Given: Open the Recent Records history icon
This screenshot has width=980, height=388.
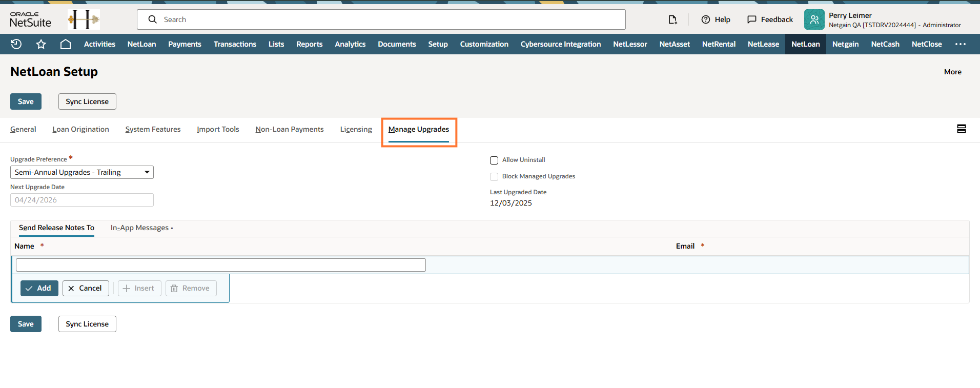Looking at the screenshot, I should 16,44.
